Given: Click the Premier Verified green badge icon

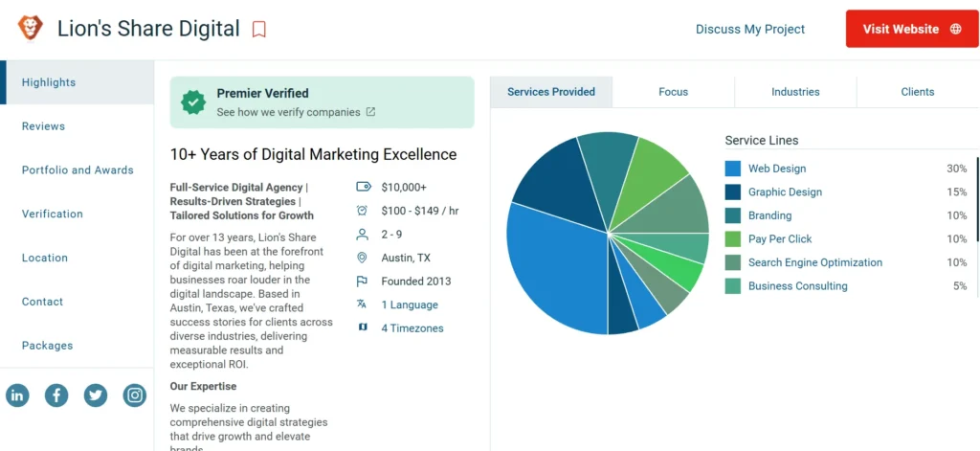Looking at the screenshot, I should pos(194,101).
